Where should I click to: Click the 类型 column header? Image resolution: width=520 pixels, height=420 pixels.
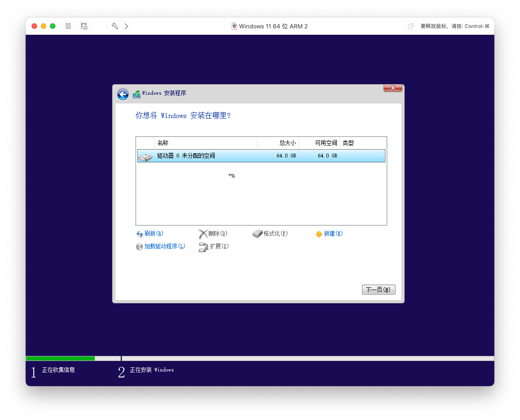[363, 143]
